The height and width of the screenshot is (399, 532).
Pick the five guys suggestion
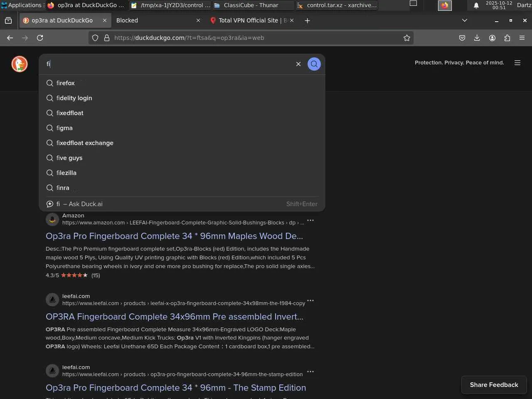coord(182,158)
